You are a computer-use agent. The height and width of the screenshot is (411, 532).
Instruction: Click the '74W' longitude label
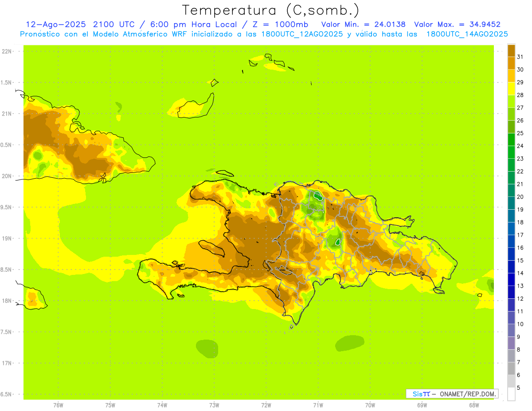[x=162, y=405]
